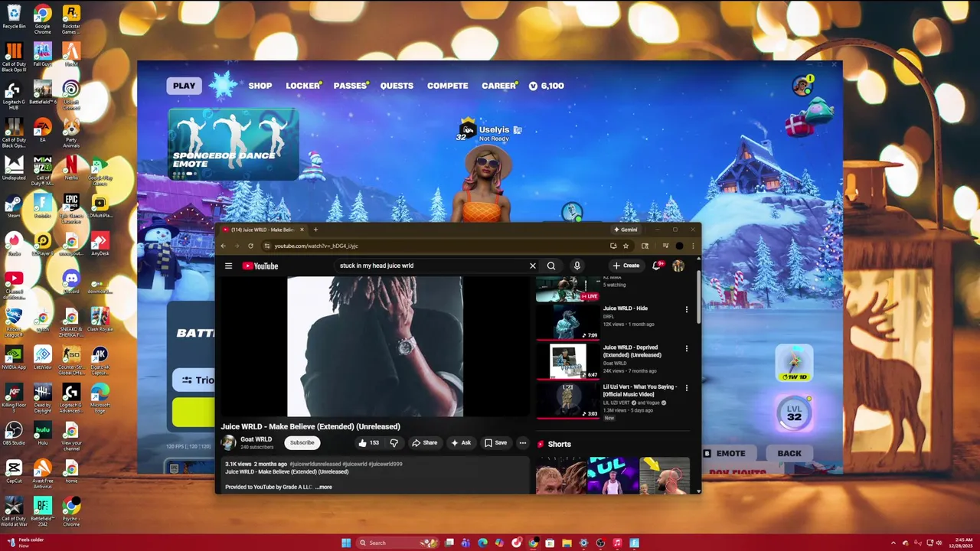The height and width of the screenshot is (551, 980).
Task: Open options for Deprived (Extended) video
Action: pyautogui.click(x=686, y=348)
